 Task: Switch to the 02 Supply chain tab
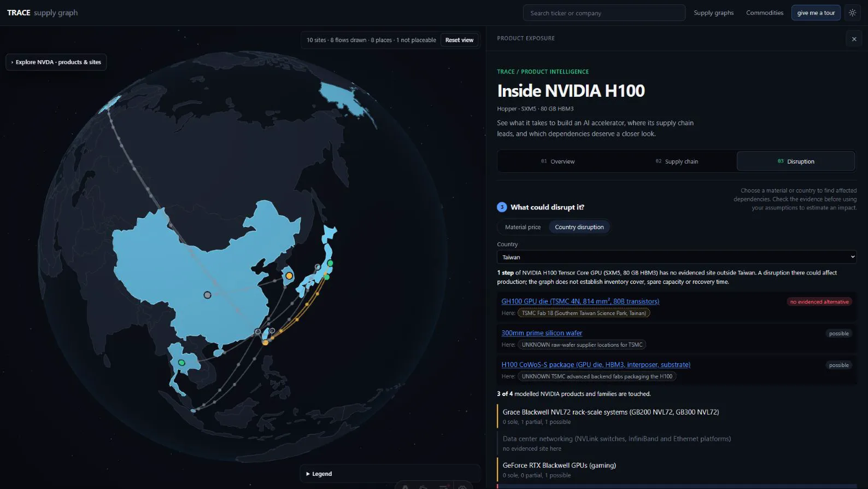coord(677,161)
